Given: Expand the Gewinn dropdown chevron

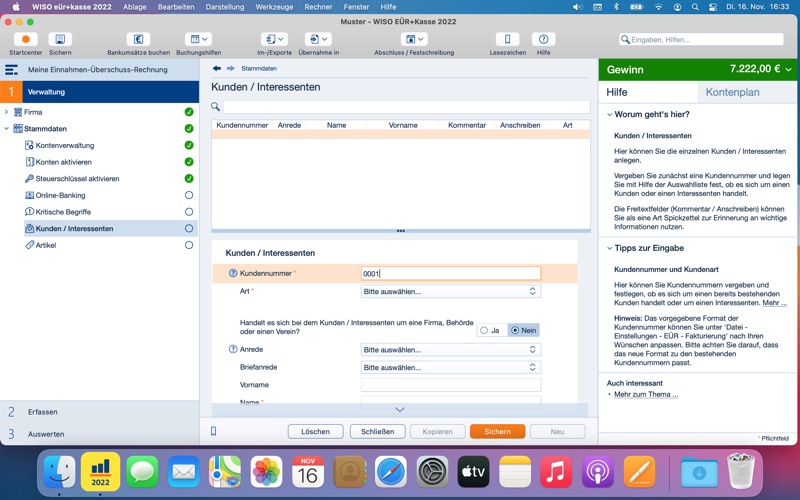Looking at the screenshot, I should (x=789, y=69).
